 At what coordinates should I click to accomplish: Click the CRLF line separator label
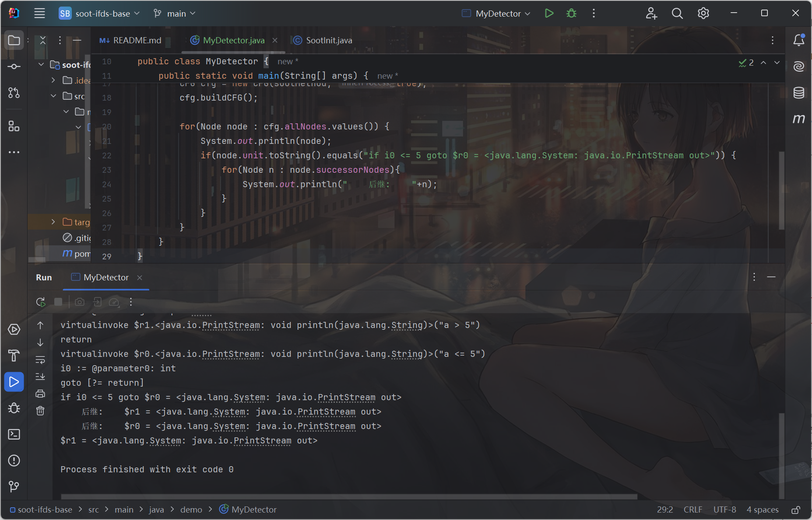[692, 510]
